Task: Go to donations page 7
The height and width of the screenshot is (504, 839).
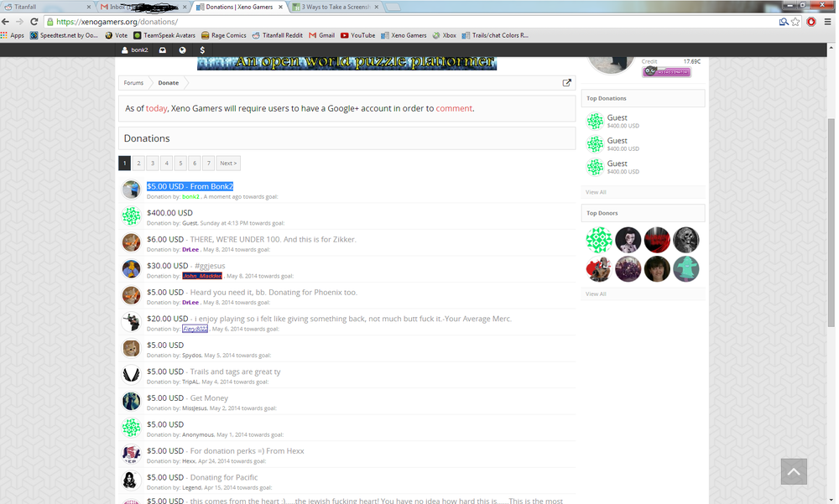Action: [209, 164]
